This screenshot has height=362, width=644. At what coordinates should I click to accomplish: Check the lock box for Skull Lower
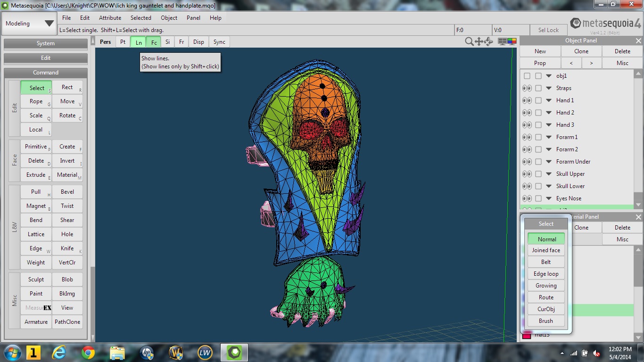click(538, 186)
